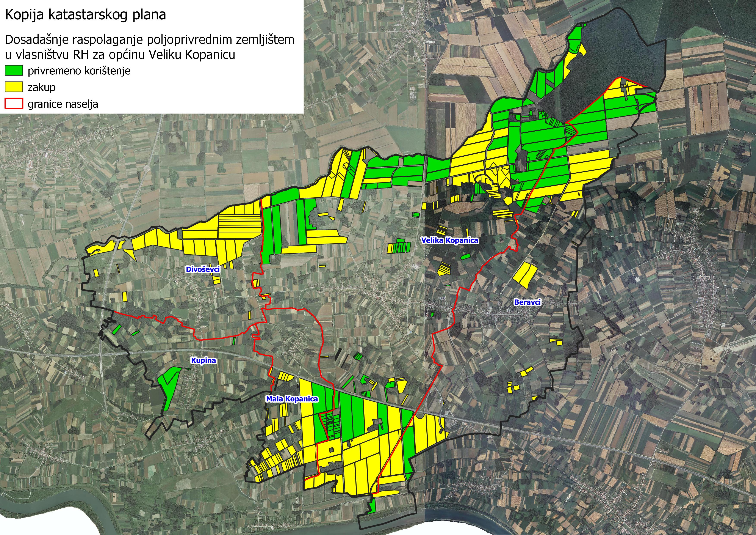This screenshot has width=756, height=535.
Task: Click the 'privremeno korištenje' legend label
Action: click(x=79, y=71)
